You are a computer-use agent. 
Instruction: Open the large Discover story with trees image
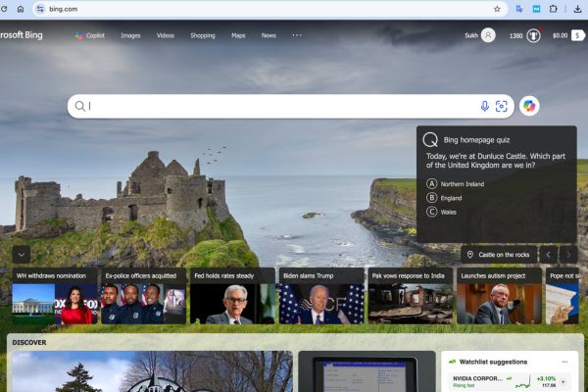tap(152, 371)
